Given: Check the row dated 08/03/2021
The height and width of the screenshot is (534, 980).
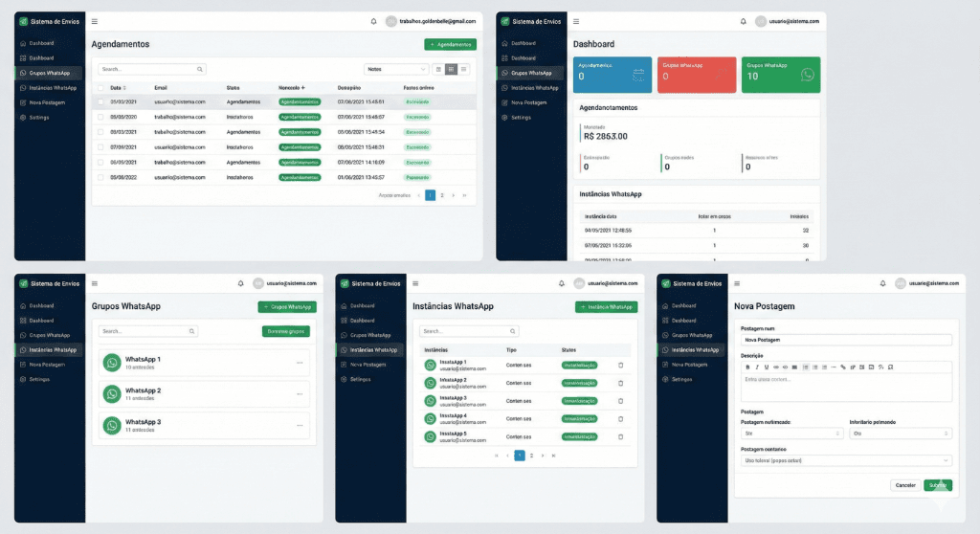Looking at the screenshot, I should click(100, 132).
